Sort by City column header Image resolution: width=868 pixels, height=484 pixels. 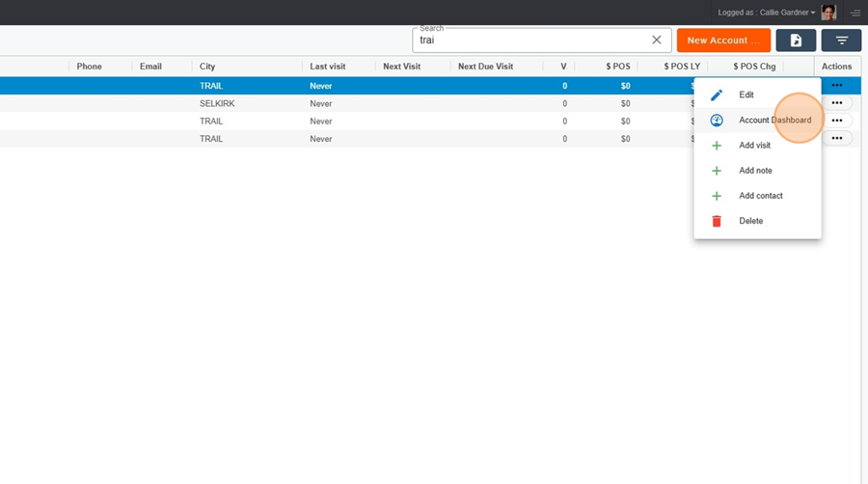pos(207,67)
